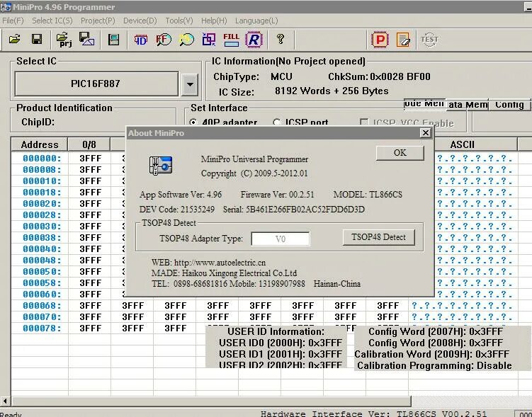Image resolution: width=532 pixels, height=417 pixels.
Task: Click address row 000000:
Action: 42,159
